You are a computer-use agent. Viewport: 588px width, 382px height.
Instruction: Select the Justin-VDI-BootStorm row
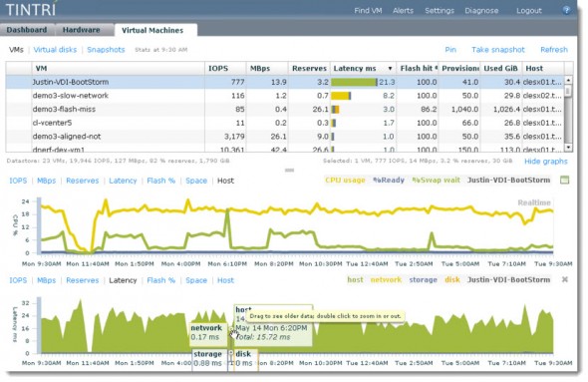tap(285, 82)
